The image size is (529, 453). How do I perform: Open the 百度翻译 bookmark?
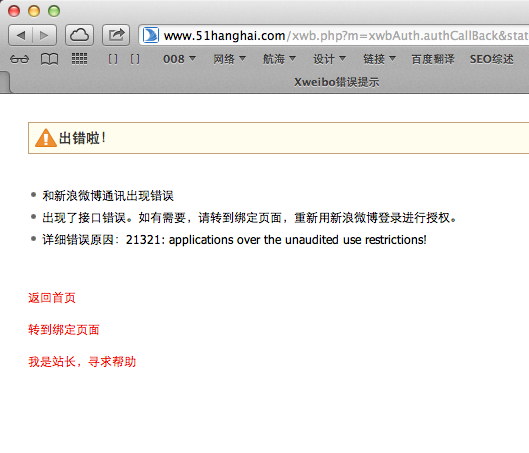click(x=433, y=59)
